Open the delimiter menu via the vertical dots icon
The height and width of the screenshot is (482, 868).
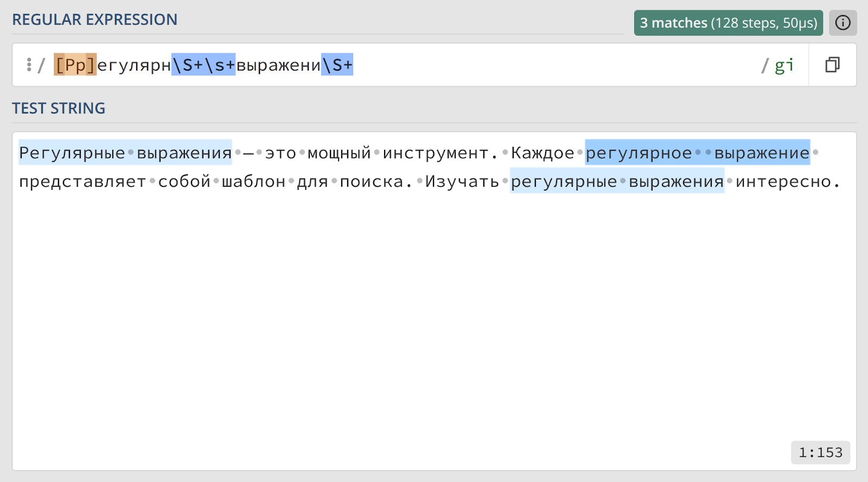29,65
